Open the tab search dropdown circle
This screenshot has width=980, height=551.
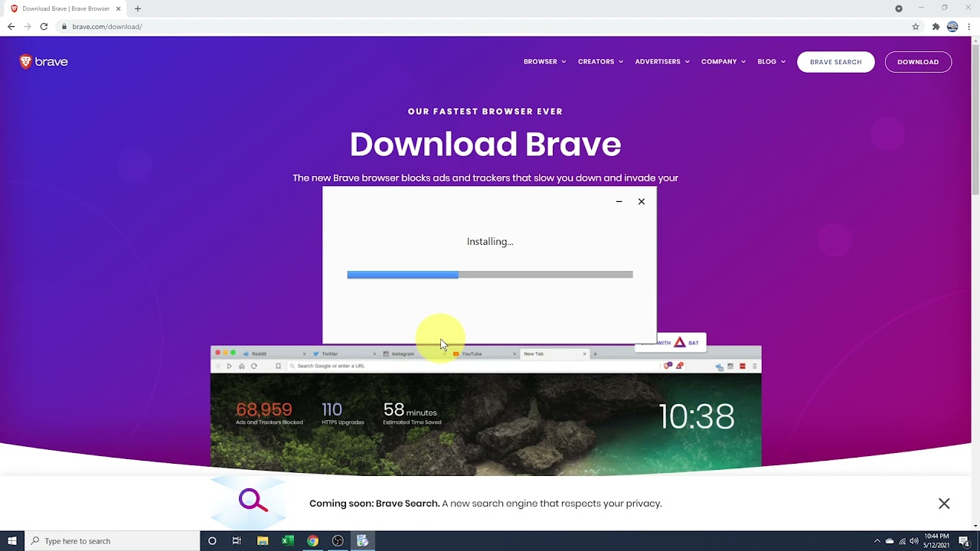point(899,8)
